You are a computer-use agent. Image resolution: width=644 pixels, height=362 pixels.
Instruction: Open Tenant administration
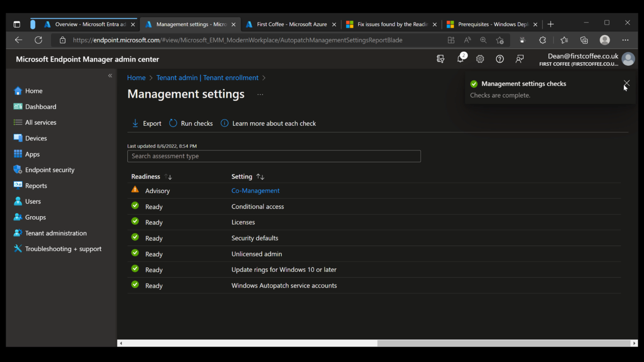click(55, 233)
